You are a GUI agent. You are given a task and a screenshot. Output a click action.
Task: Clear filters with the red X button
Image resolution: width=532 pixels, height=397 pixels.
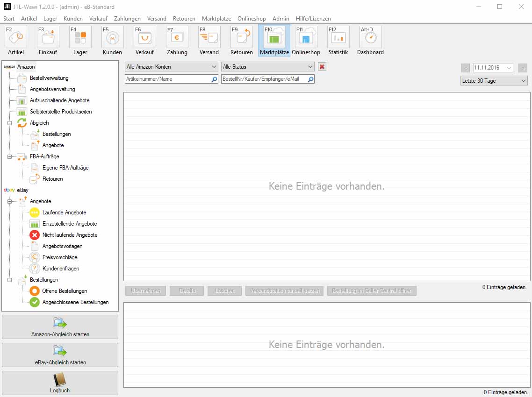coord(322,67)
